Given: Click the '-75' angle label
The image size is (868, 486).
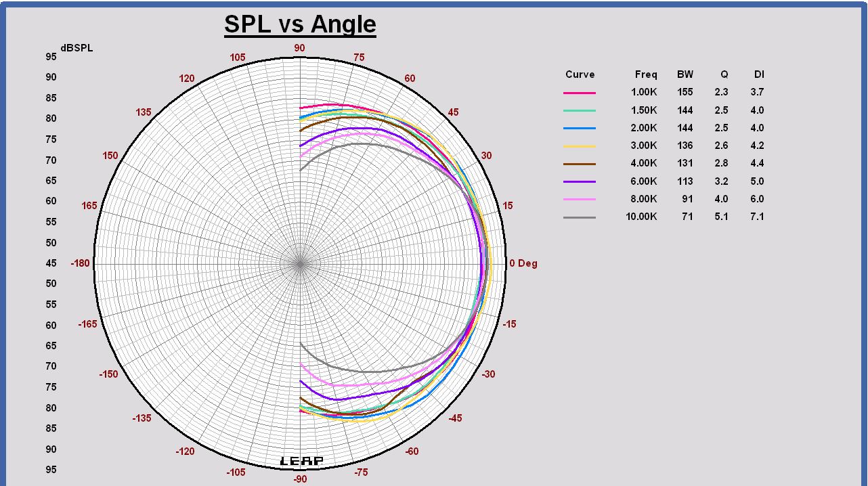Looking at the screenshot, I should pos(361,472).
